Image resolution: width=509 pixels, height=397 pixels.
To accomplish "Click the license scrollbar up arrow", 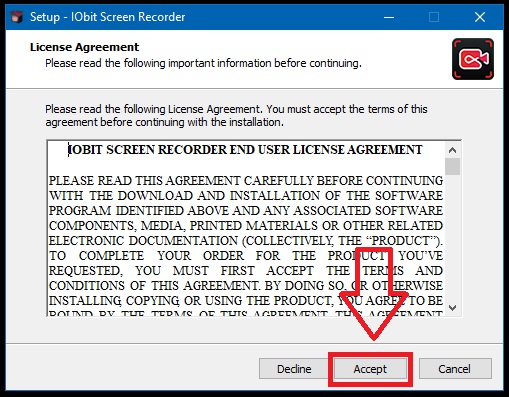I will click(452, 150).
